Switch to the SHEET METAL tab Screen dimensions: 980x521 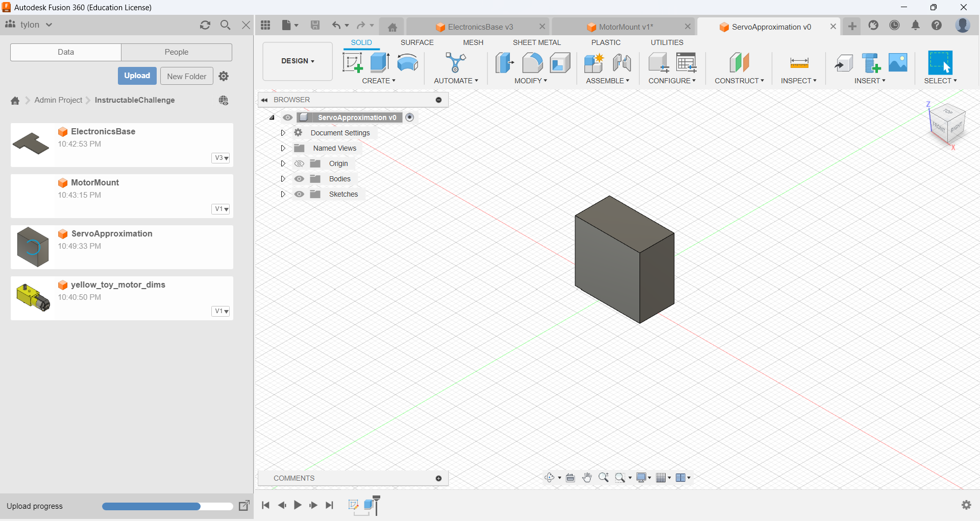click(537, 42)
